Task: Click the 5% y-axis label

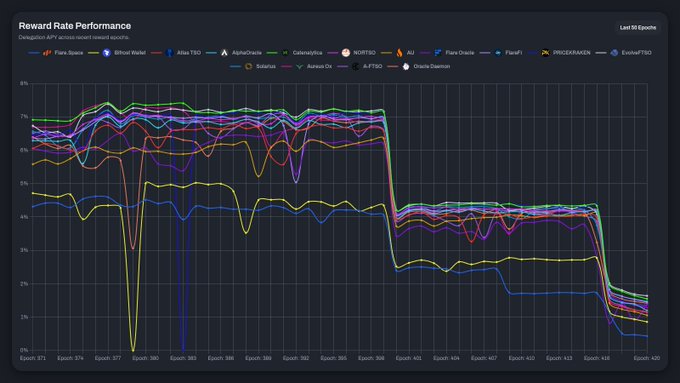Action: (x=24, y=183)
